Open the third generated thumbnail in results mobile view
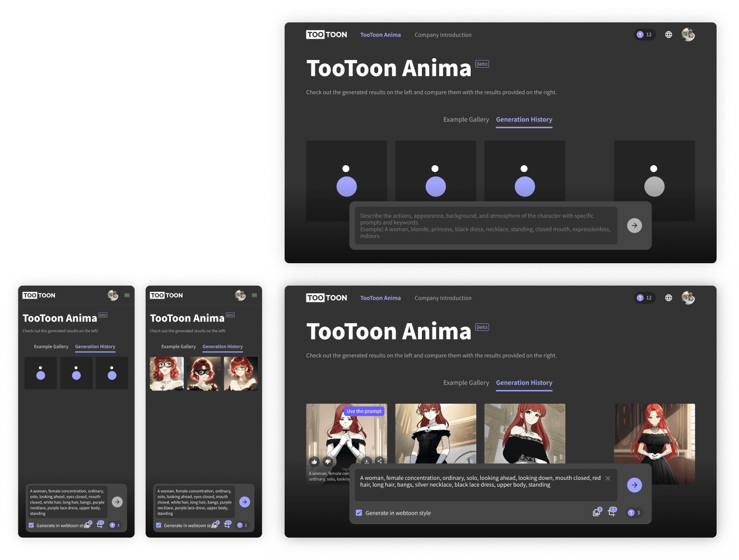 click(x=241, y=374)
